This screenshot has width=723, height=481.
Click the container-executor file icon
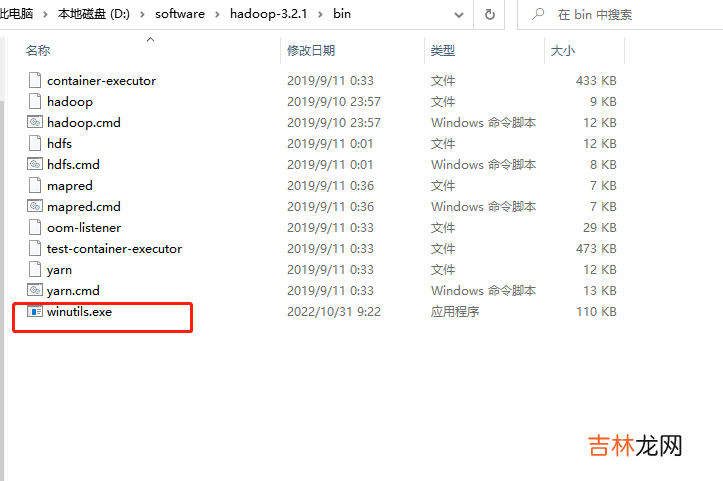[x=35, y=81]
